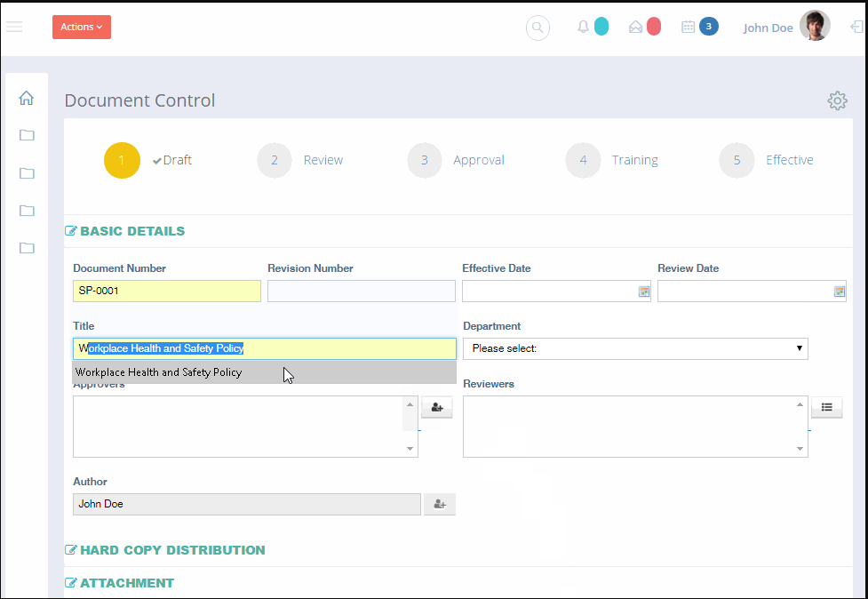Open the reviewers list icon button

click(x=826, y=407)
